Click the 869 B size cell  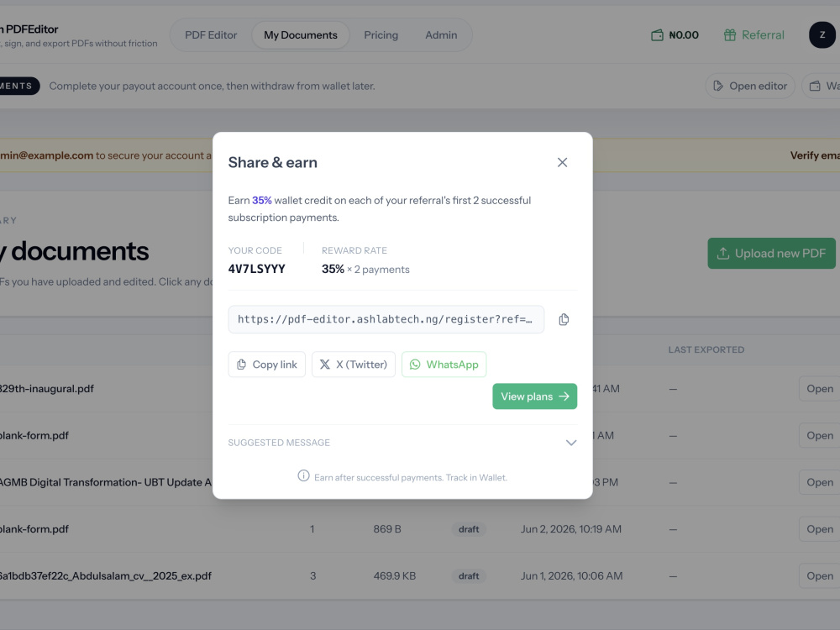coord(387,529)
